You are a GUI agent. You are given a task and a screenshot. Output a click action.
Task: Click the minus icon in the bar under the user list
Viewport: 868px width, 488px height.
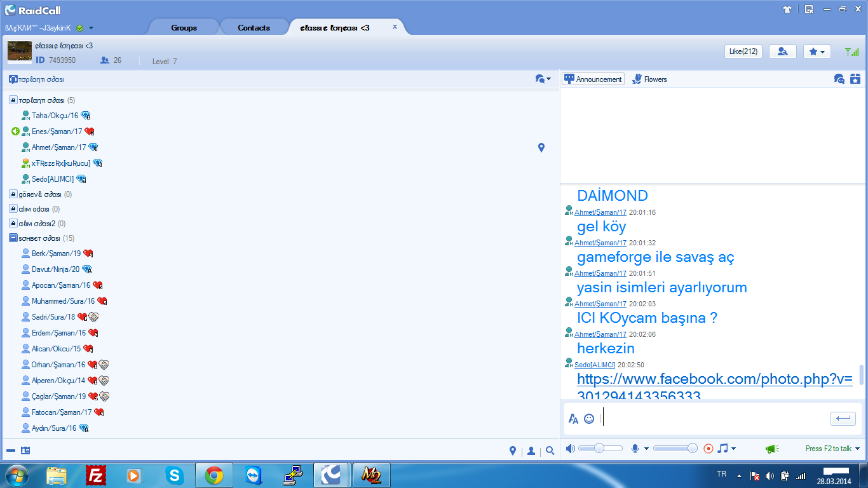pos(11,451)
